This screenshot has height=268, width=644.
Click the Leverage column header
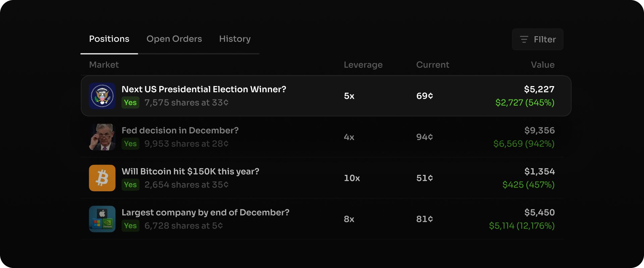(x=363, y=65)
